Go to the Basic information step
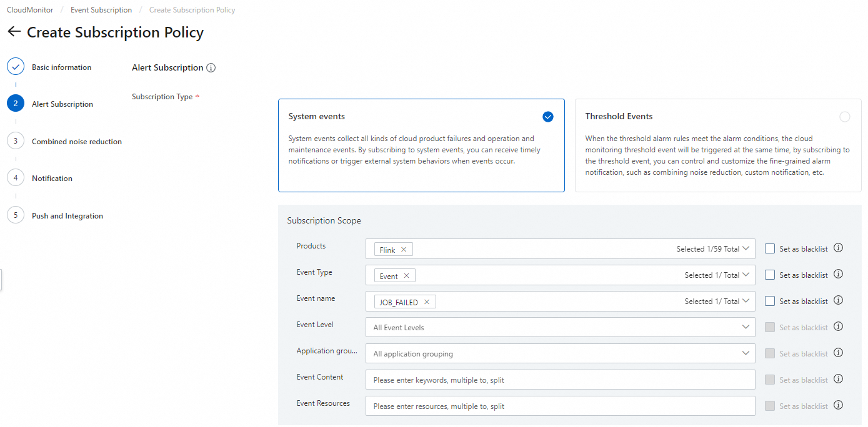Image resolution: width=868 pixels, height=427 pixels. [x=61, y=67]
